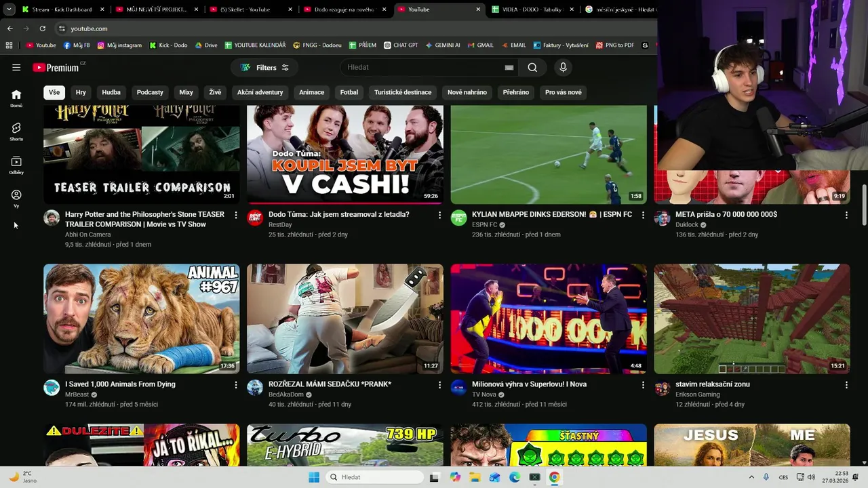Viewport: 868px width, 488px height.
Task: Select the Živě filter chip
Action: [x=215, y=92]
